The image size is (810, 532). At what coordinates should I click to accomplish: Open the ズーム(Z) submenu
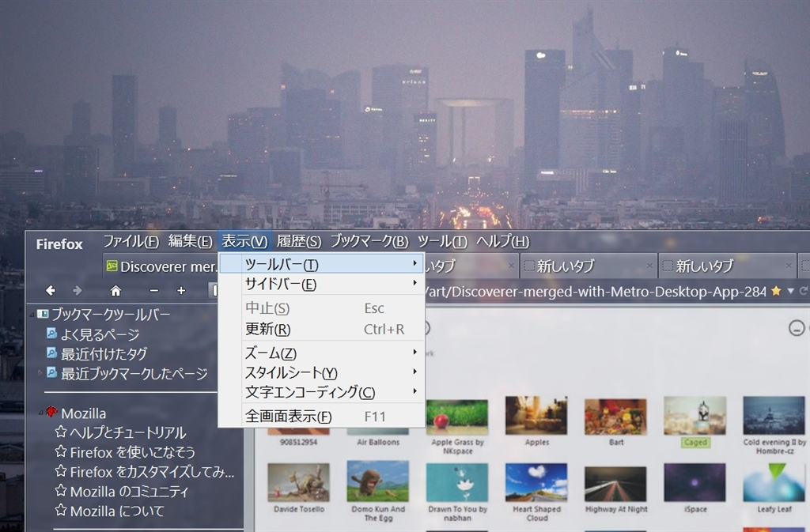click(321, 353)
